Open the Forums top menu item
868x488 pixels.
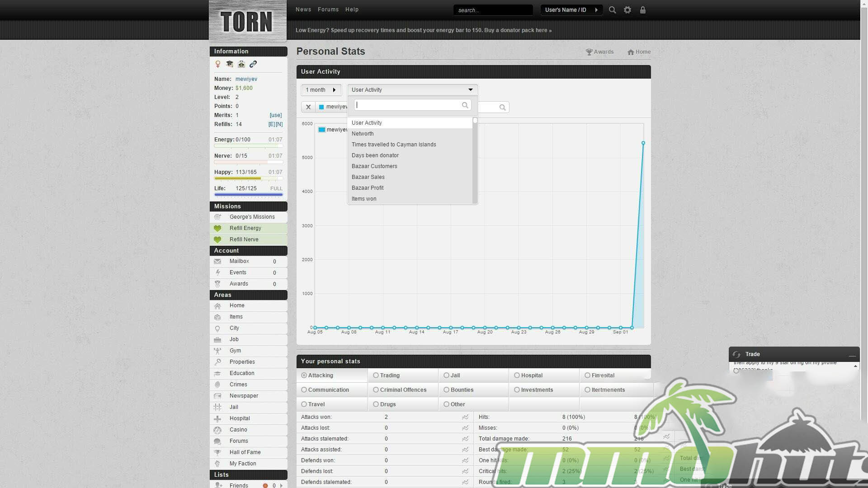pyautogui.click(x=328, y=9)
